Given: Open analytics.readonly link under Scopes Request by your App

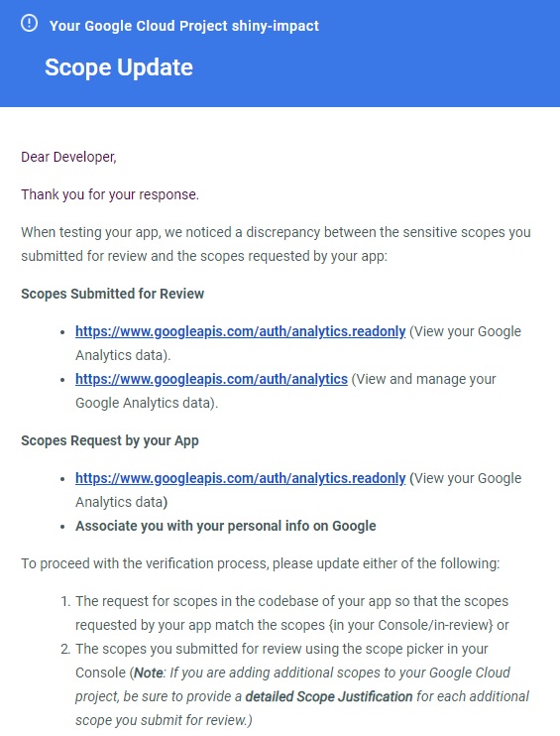Looking at the screenshot, I should tap(240, 478).
